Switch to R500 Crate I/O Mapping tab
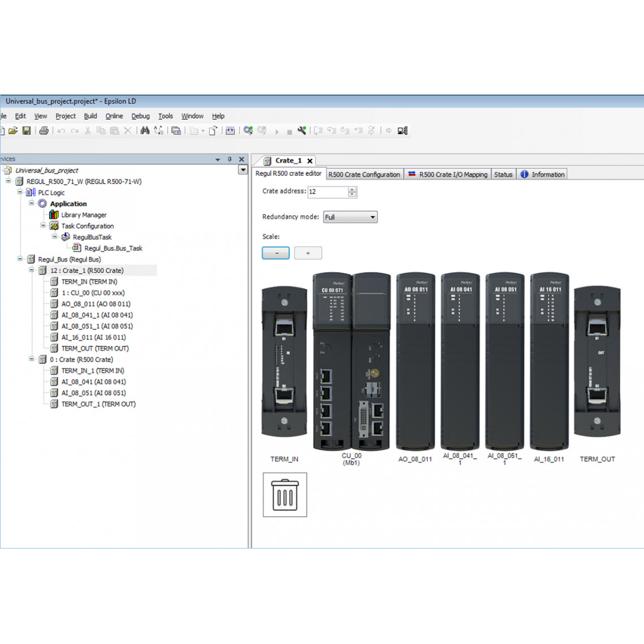The width and height of the screenshot is (644, 644). point(447,175)
